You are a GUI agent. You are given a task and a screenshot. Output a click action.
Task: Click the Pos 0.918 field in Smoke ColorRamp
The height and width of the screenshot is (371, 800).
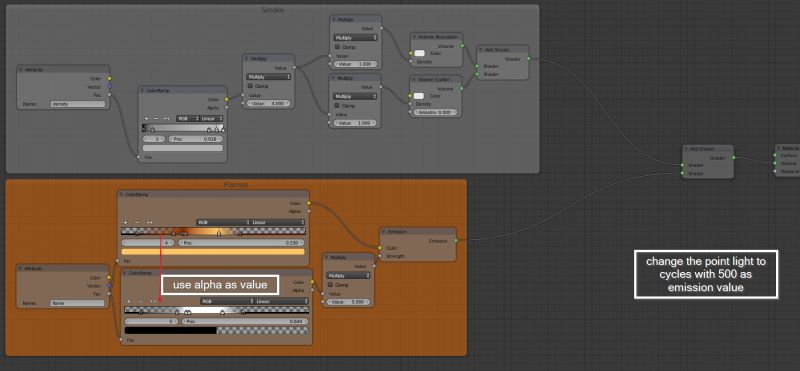pyautogui.click(x=196, y=138)
